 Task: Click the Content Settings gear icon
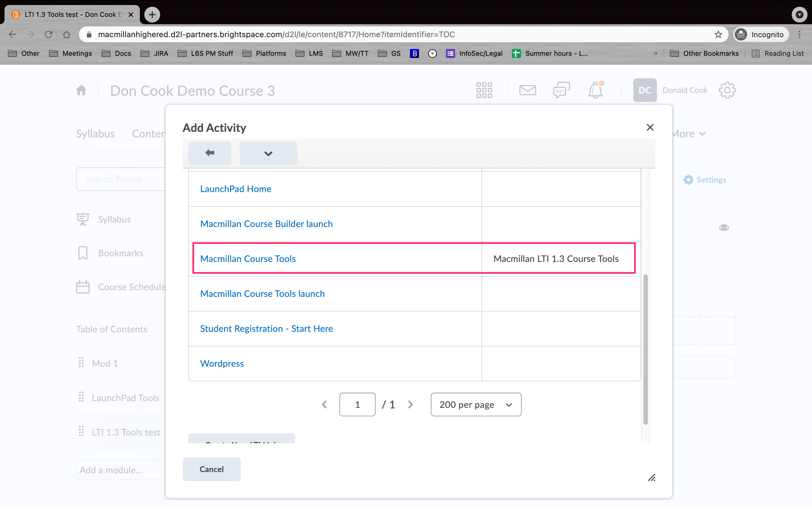pyautogui.click(x=689, y=179)
